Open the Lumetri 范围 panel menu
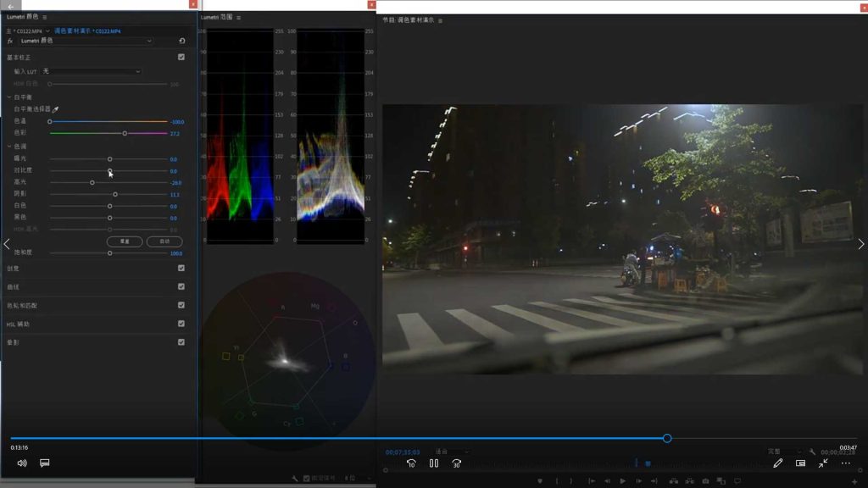 (239, 17)
